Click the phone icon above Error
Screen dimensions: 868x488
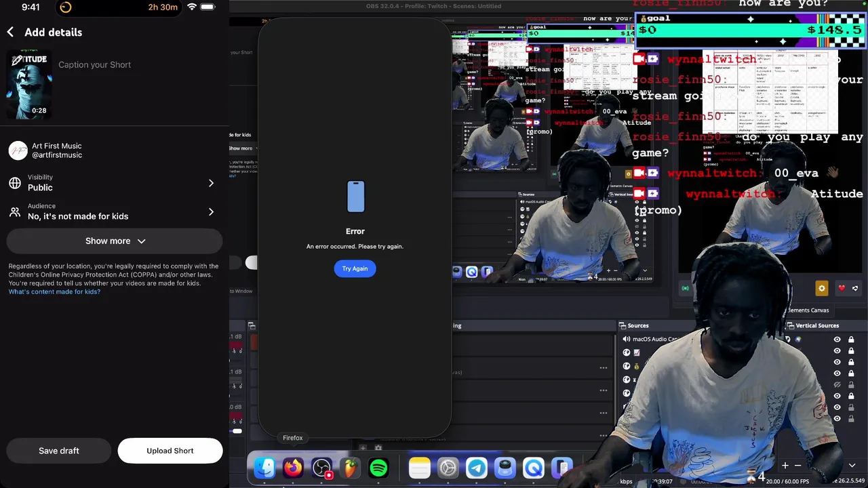pos(355,197)
